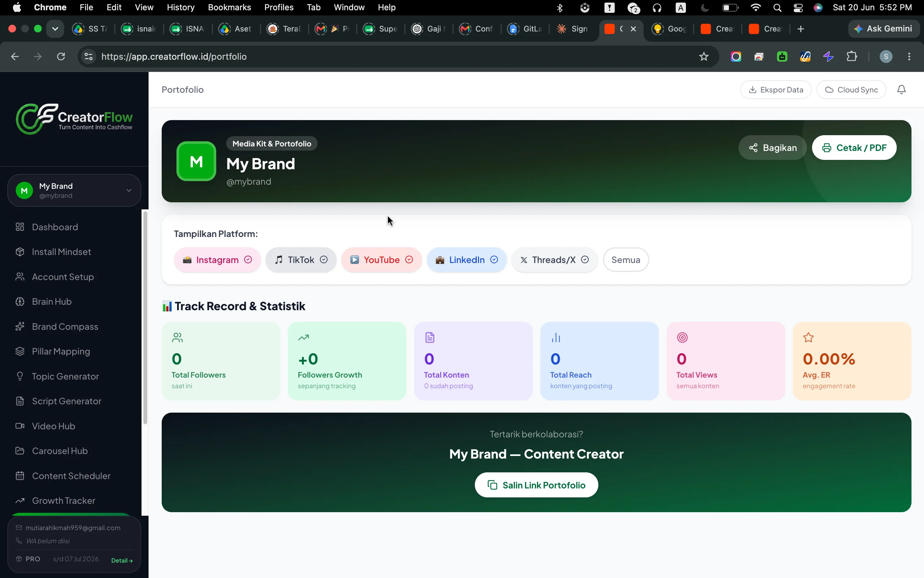Click Salin Link Portofolio button
The height and width of the screenshot is (578, 924).
coord(536,485)
